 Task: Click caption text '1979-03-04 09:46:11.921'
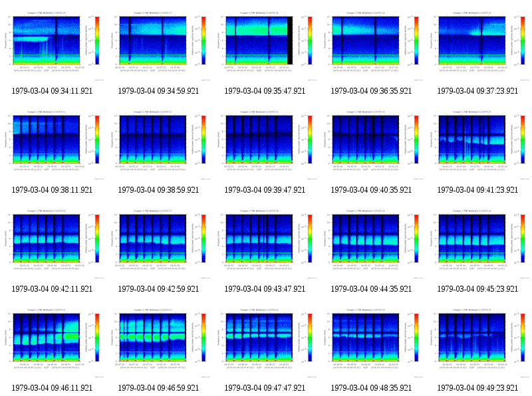tap(52, 388)
